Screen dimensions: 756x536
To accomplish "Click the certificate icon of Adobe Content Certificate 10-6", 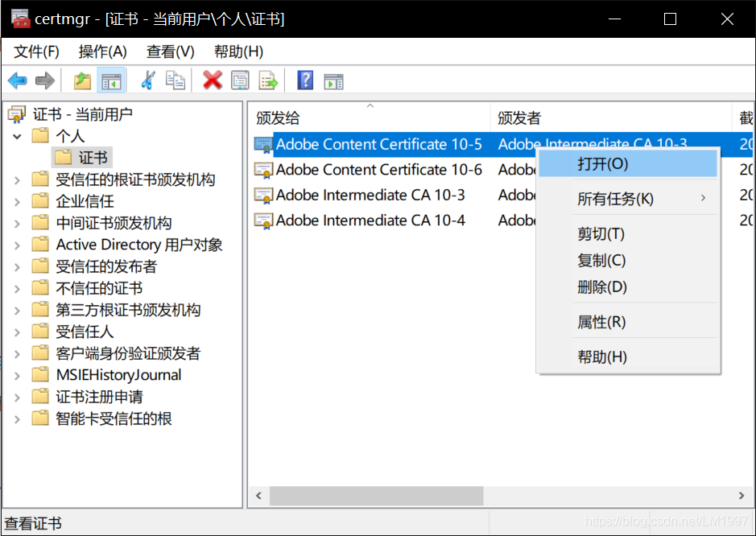I will pos(264,170).
